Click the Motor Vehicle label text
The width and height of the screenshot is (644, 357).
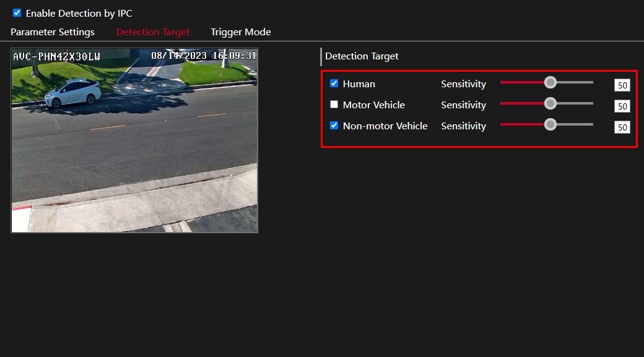pyautogui.click(x=374, y=105)
